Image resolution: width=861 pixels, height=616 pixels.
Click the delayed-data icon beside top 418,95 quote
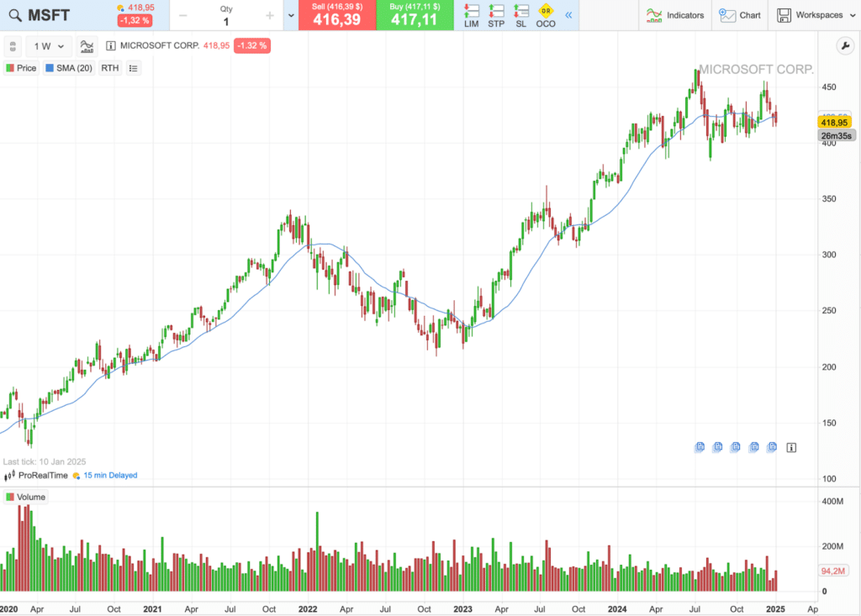click(120, 8)
